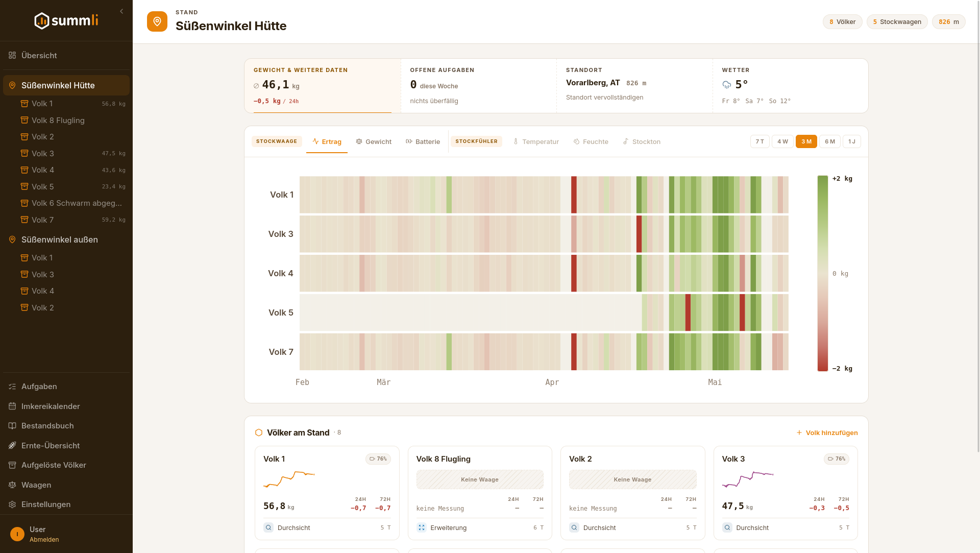
Task: Open the Ernte-Übersicht icon
Action: click(x=12, y=446)
